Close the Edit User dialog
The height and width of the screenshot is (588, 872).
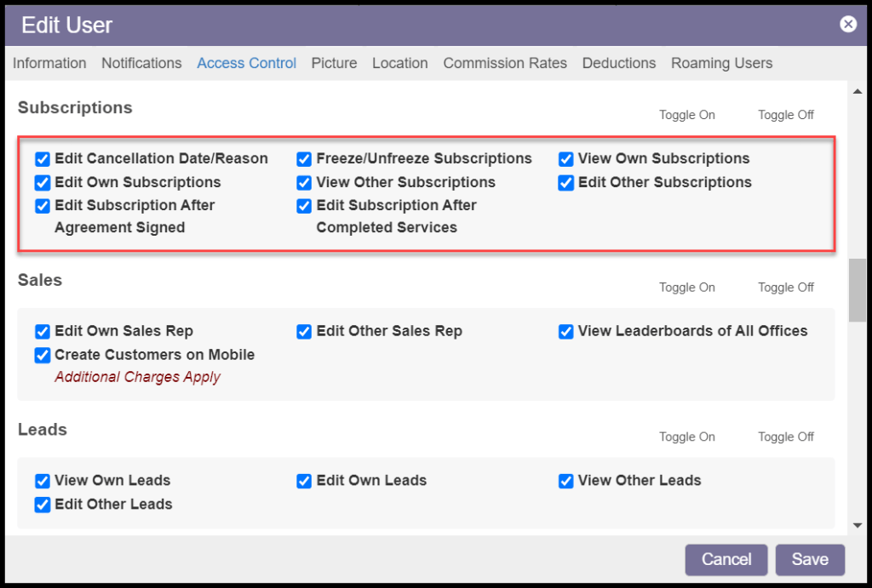tap(848, 24)
